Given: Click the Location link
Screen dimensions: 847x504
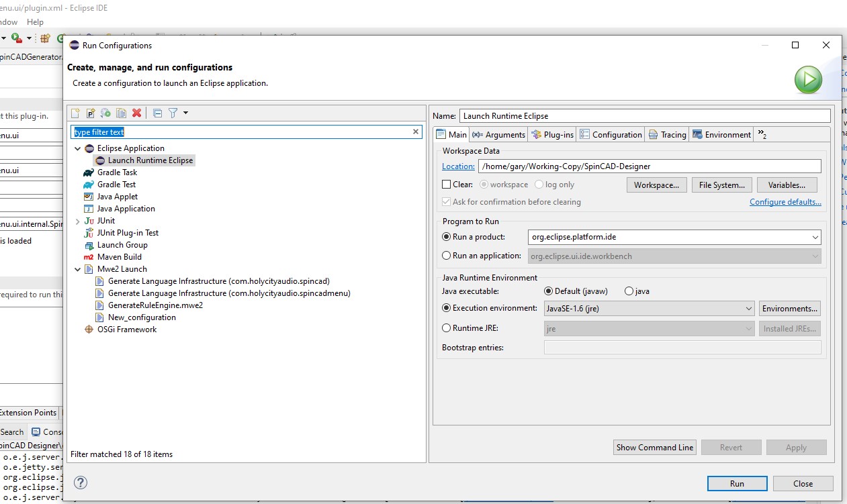Looking at the screenshot, I should [458, 166].
